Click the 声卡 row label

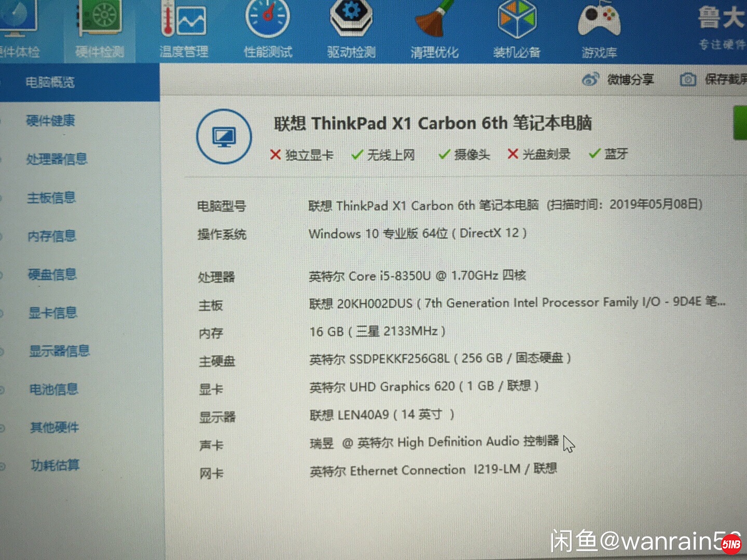point(211,445)
